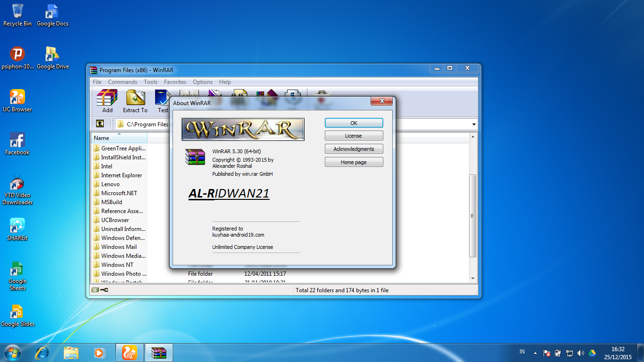Launch Windows Media Player from the taskbar
644x362 pixels.
tap(99, 353)
